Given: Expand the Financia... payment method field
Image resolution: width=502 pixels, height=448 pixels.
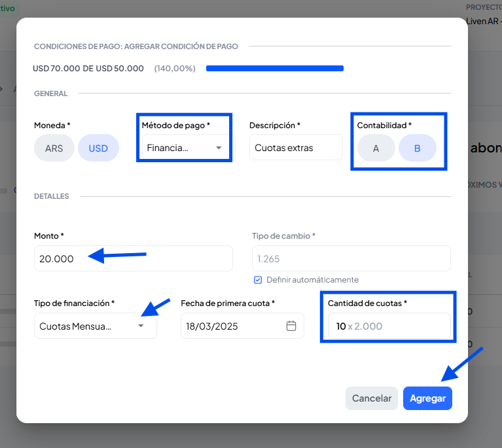Looking at the screenshot, I should tap(177, 148).
